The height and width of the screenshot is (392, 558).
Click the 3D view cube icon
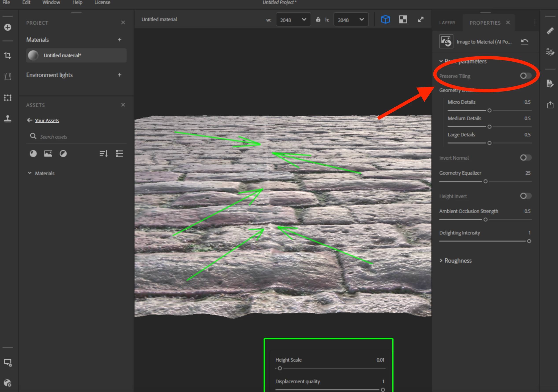tap(385, 19)
